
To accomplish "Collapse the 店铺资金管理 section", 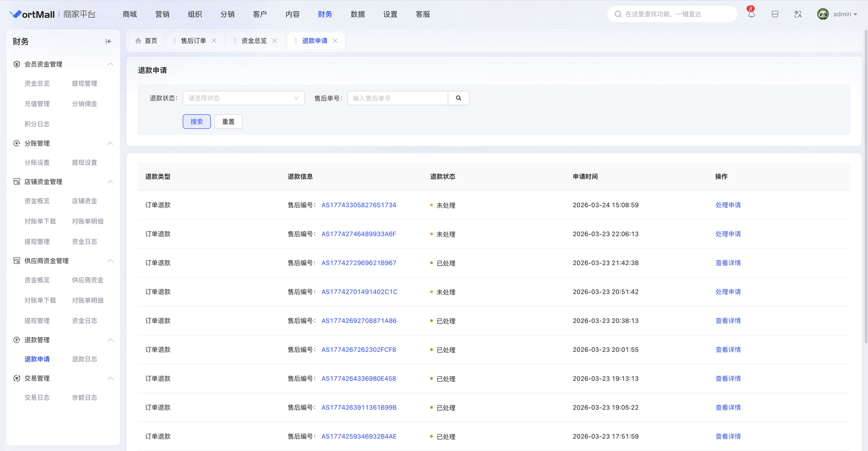I will point(110,182).
